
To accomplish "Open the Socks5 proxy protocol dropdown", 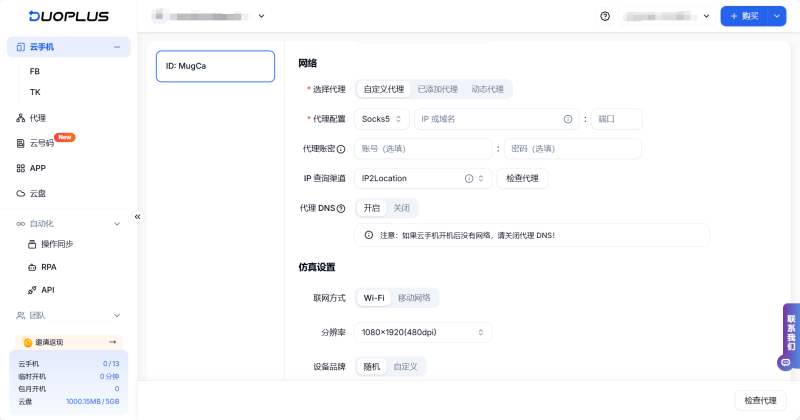I will (x=382, y=119).
